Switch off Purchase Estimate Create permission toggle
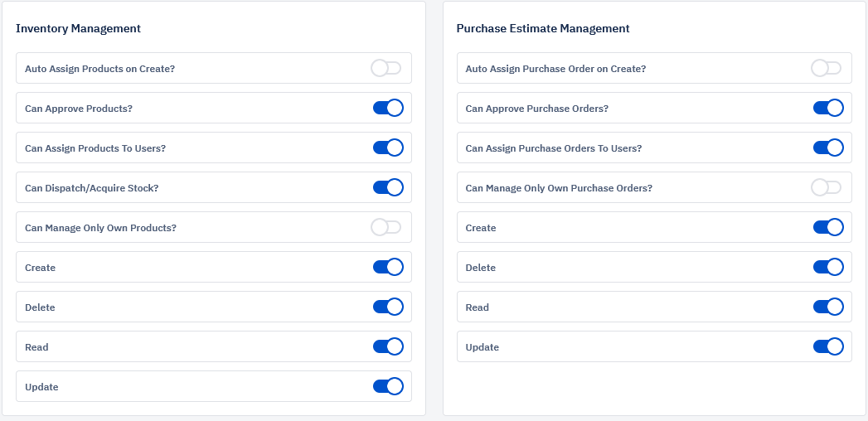The image size is (868, 421). click(x=828, y=227)
